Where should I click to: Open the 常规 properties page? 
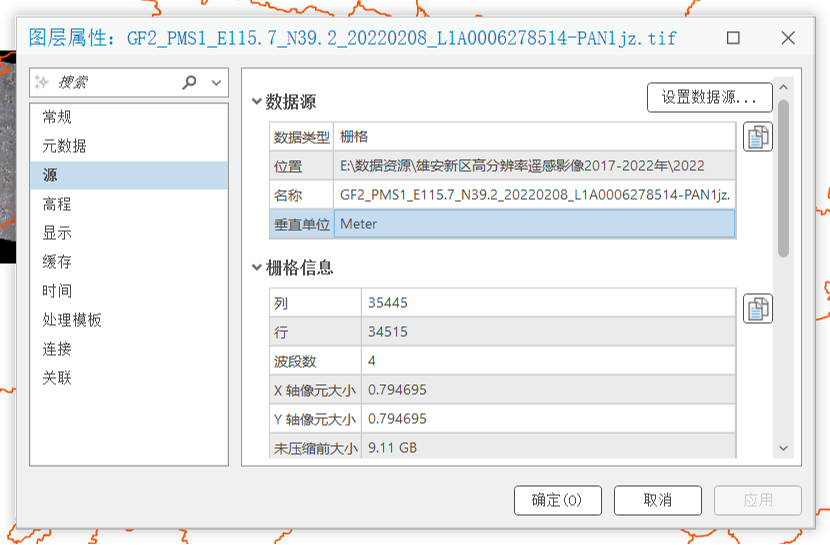tap(129, 117)
